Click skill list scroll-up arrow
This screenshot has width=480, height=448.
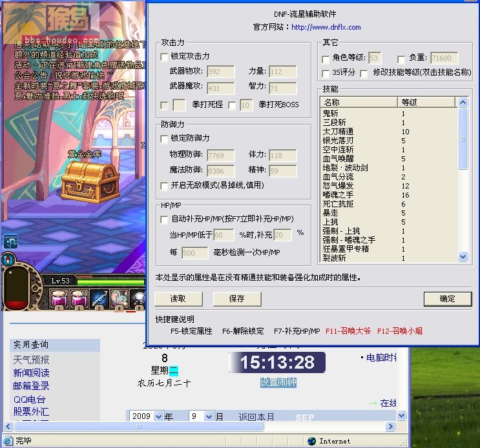point(463,102)
